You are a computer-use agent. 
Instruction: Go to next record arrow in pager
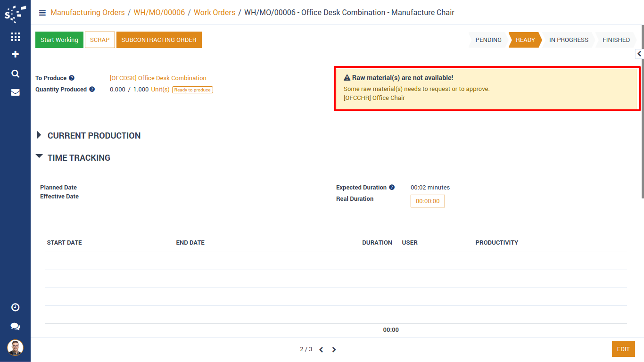click(x=334, y=350)
